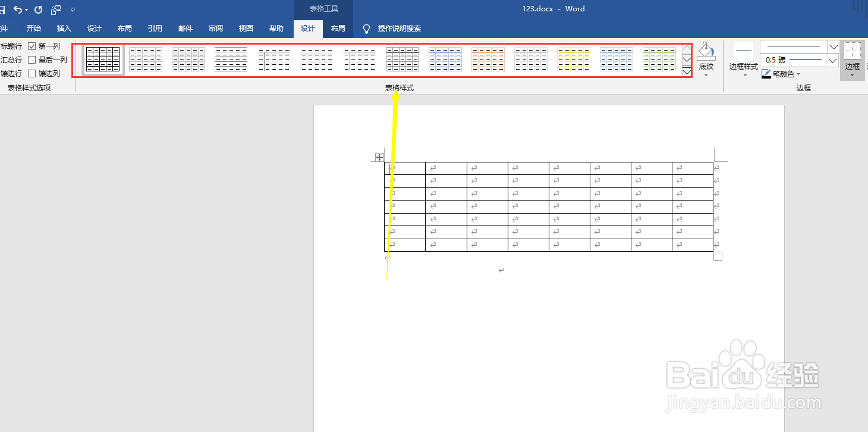
Task: Open the 0.5 磅 line weight dropdown
Action: [833, 60]
